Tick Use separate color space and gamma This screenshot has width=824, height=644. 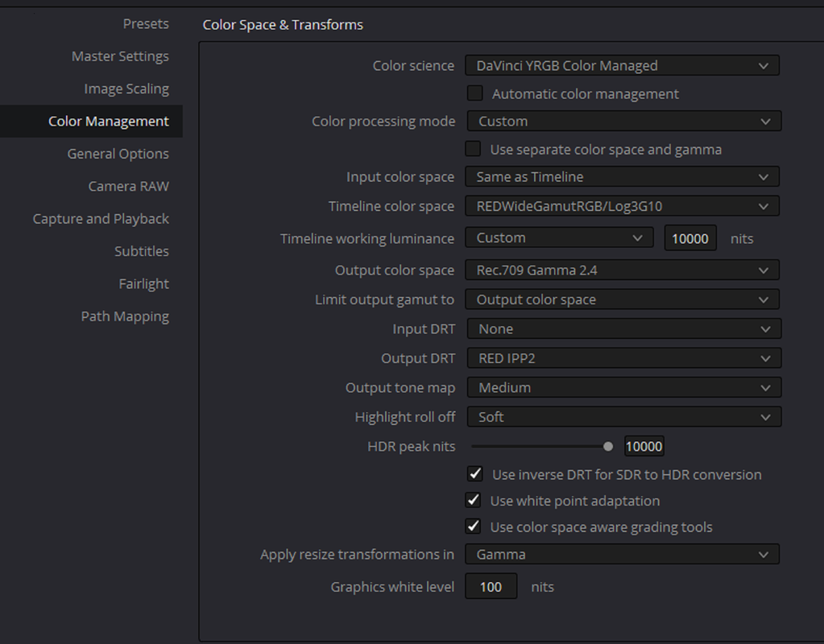[x=473, y=149]
